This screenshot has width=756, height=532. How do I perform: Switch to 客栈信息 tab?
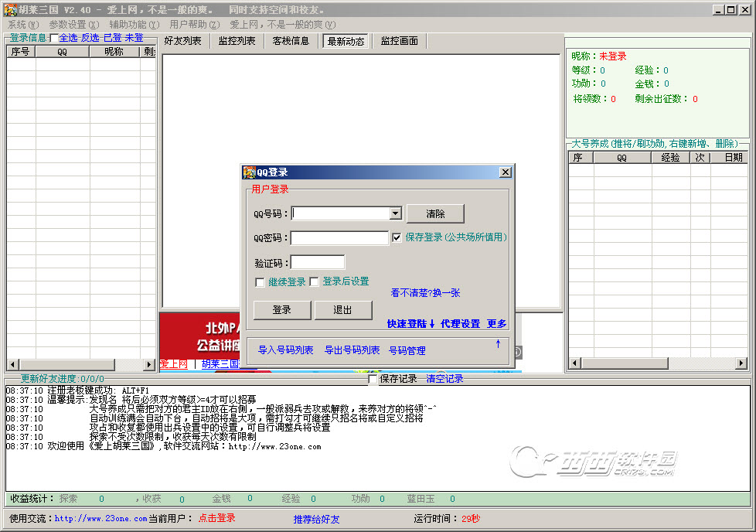pyautogui.click(x=291, y=41)
